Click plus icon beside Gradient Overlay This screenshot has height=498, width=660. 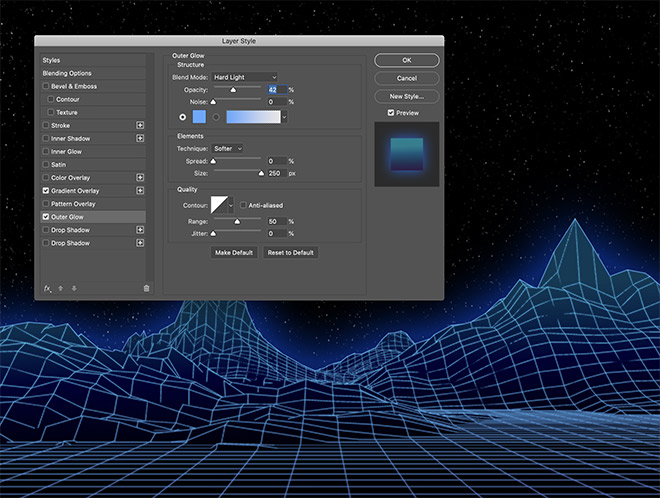(140, 190)
